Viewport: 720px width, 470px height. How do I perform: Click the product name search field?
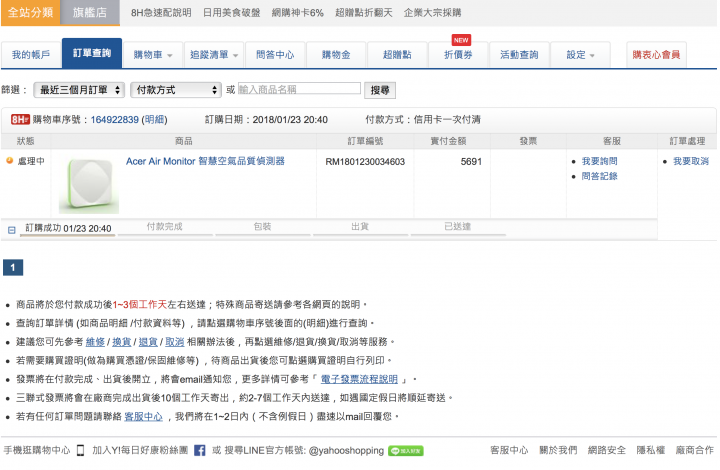299,89
